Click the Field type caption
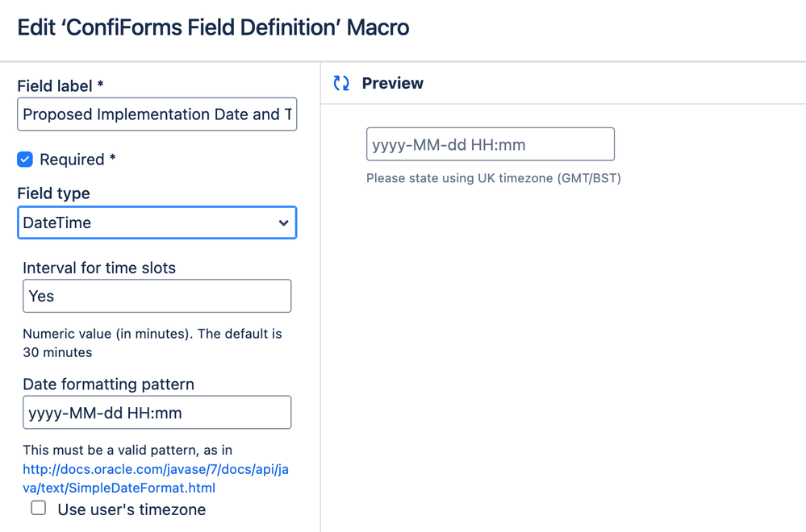Image resolution: width=806 pixels, height=532 pixels. (53, 193)
